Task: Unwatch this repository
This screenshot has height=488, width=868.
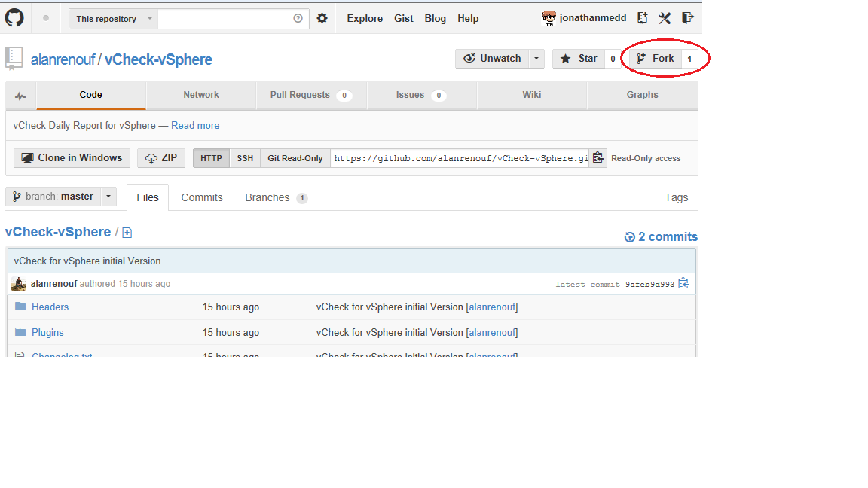Action: click(492, 59)
